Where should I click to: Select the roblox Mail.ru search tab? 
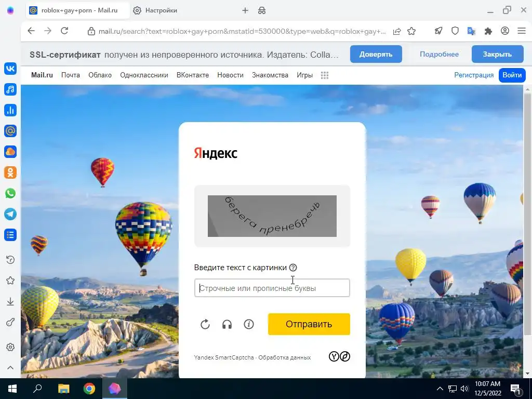point(78,10)
